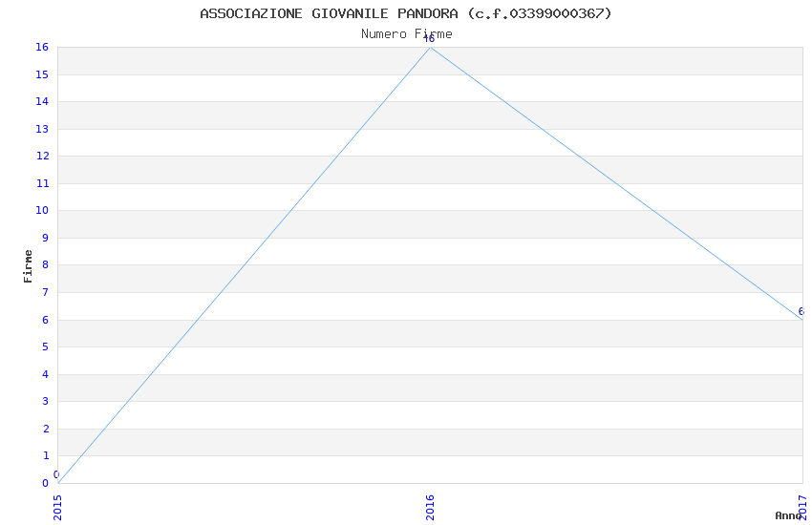Click y-axis tick value 4
This screenshot has width=812, height=525.
coord(46,374)
